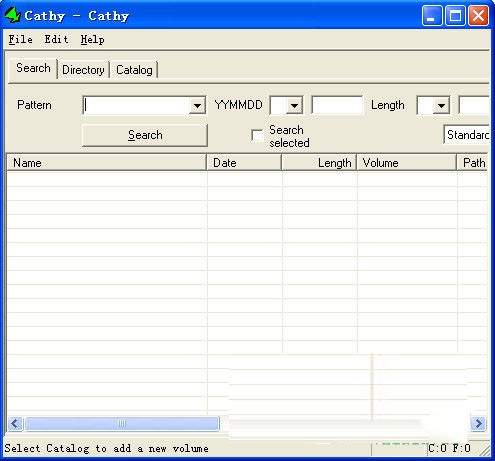Click the YYMMDD date input field
This screenshot has width=495, height=461.
click(x=337, y=105)
